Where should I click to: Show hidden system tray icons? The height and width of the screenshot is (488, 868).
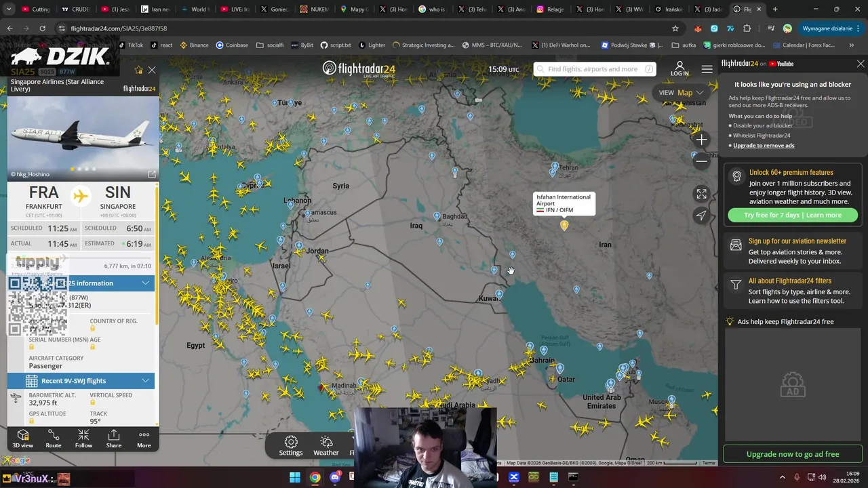coord(782,478)
